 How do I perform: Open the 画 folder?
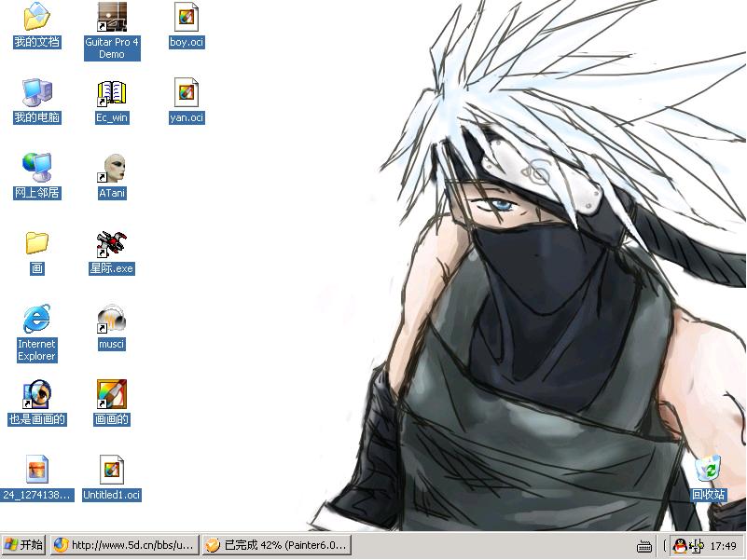click(36, 243)
